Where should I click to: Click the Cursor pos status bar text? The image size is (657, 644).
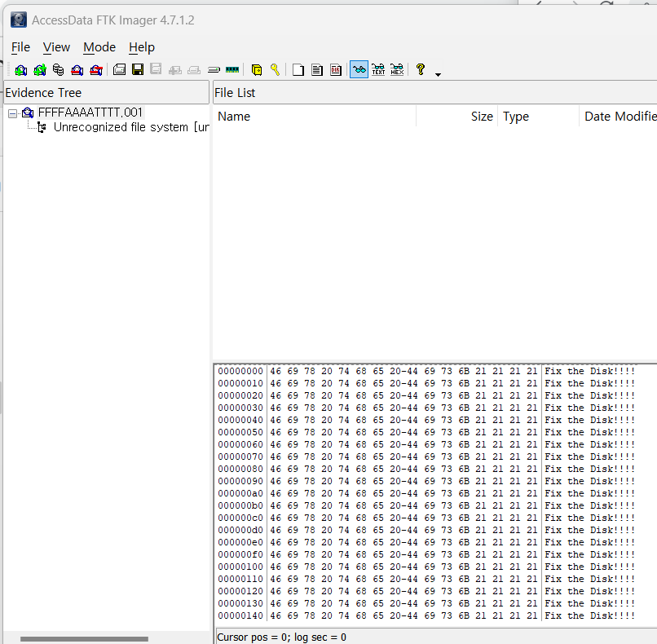point(281,637)
